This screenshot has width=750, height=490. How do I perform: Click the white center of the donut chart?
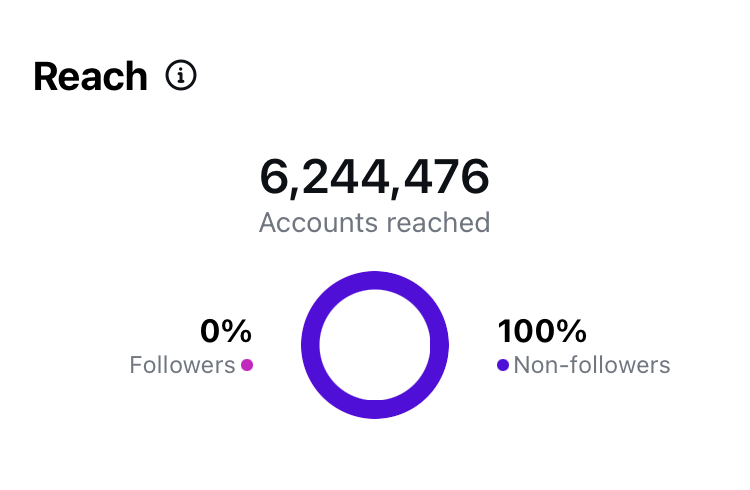click(x=375, y=345)
